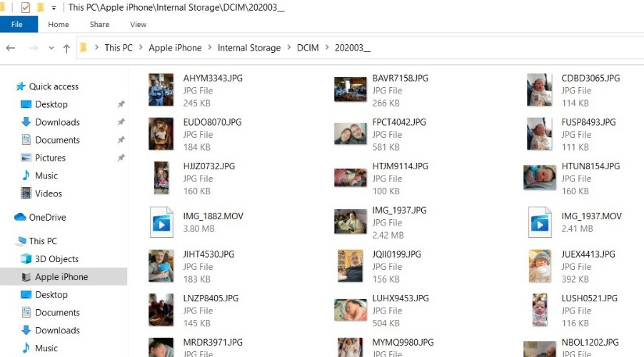Open Music under Quick access
Screen dimensions: 644x357
tap(46, 176)
